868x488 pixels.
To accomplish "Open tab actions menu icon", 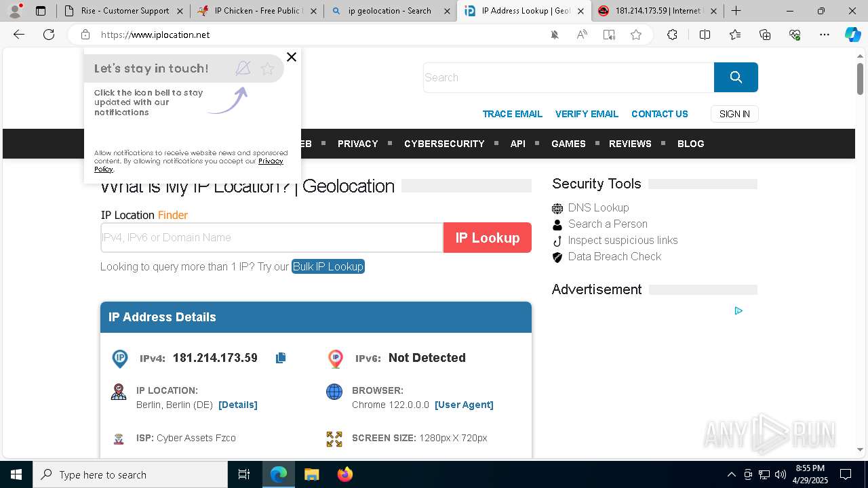I will [41, 11].
